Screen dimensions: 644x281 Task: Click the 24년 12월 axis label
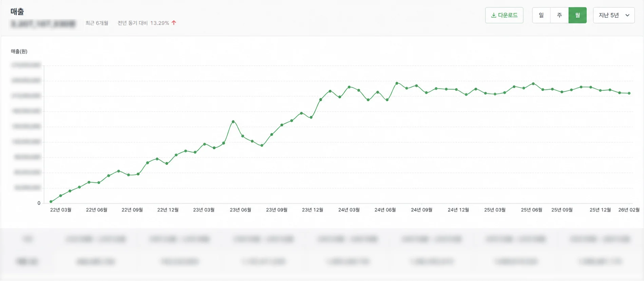coord(458,210)
